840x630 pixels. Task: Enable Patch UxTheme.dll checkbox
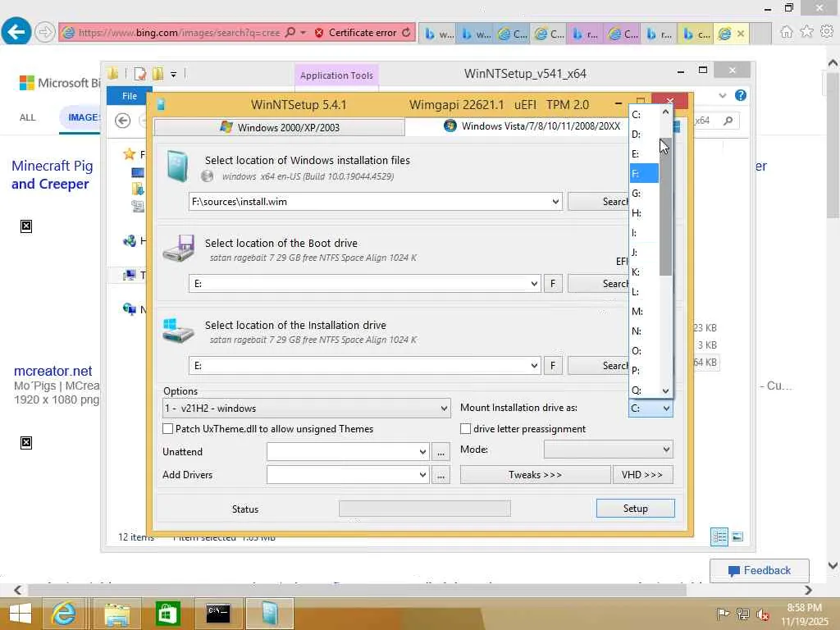167,429
